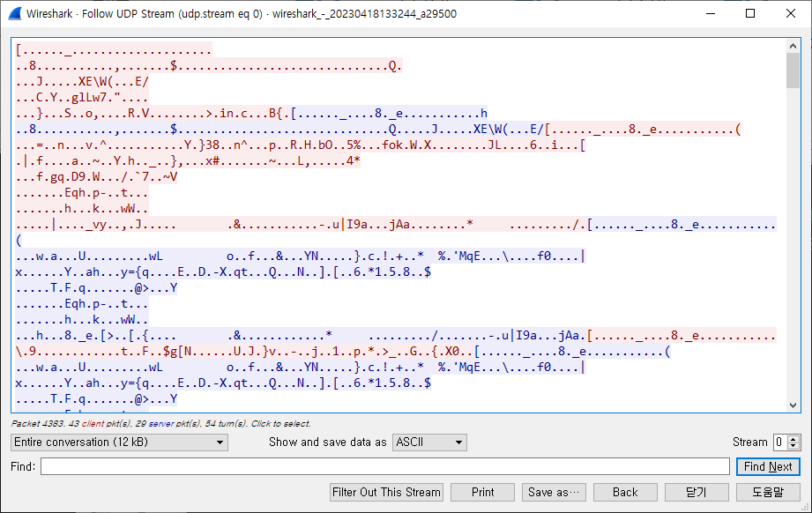Screen dimensions: 812x513
Task: Click the Stream number field
Action: (x=780, y=442)
